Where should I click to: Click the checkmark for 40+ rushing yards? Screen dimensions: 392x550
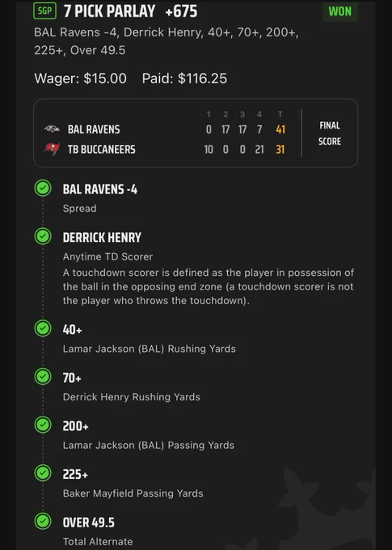point(43,328)
